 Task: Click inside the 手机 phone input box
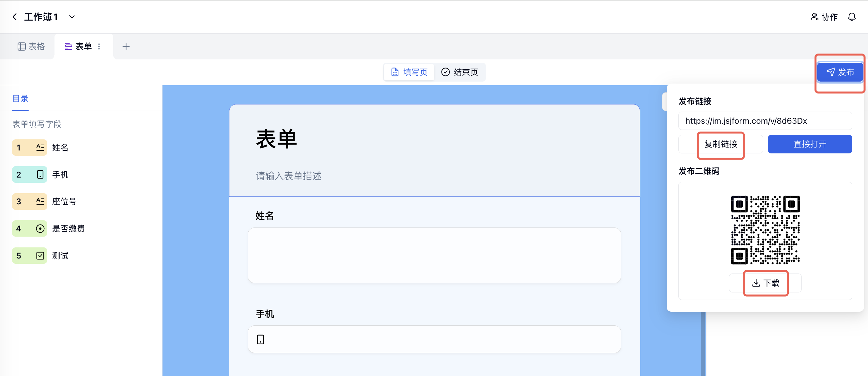pos(434,339)
